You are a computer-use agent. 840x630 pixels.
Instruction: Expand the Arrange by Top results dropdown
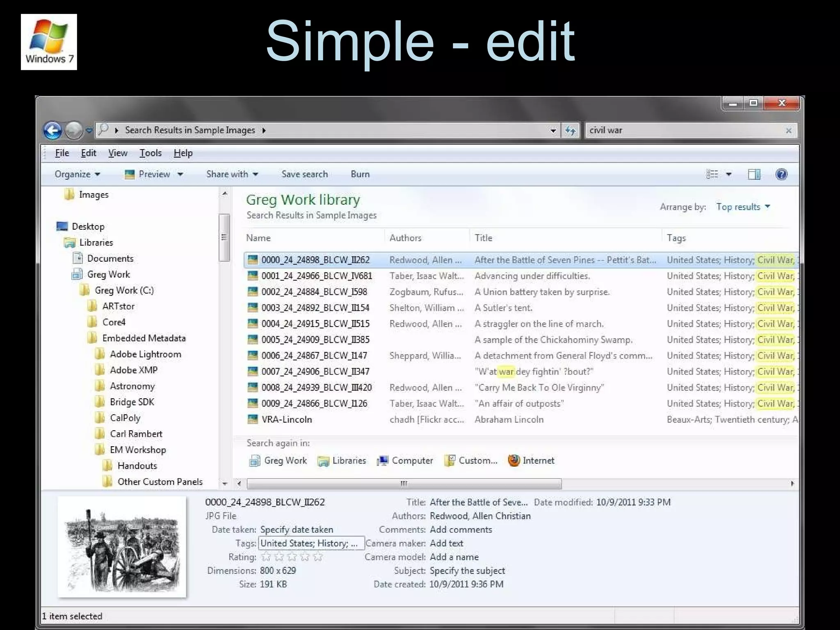pos(743,207)
